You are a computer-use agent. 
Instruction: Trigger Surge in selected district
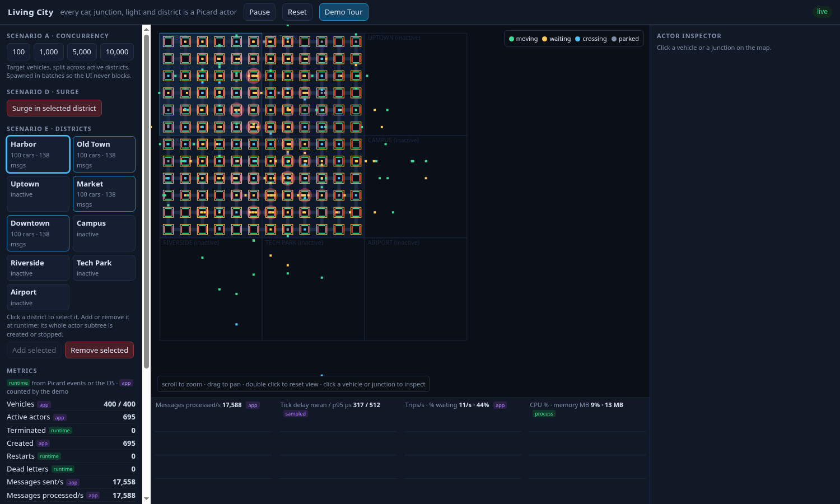(54, 108)
